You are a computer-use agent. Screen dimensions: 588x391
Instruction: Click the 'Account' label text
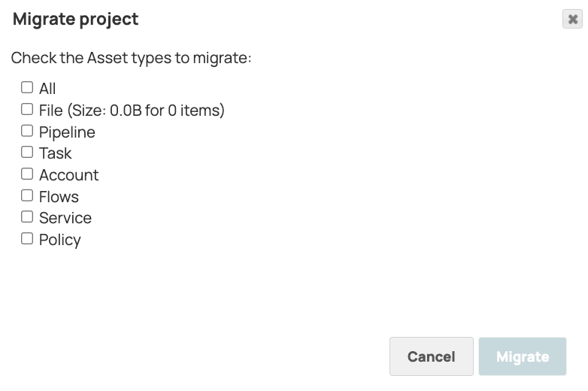click(x=68, y=175)
